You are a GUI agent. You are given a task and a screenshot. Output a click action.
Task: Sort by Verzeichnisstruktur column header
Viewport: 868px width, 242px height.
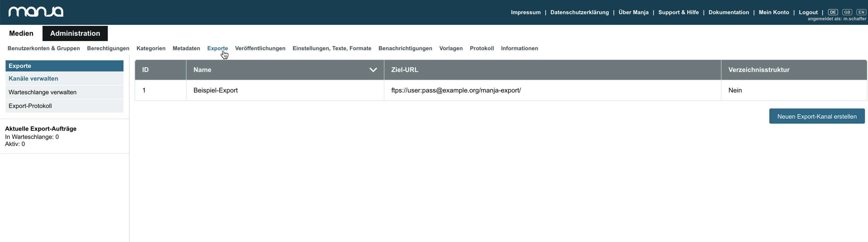[x=794, y=70]
